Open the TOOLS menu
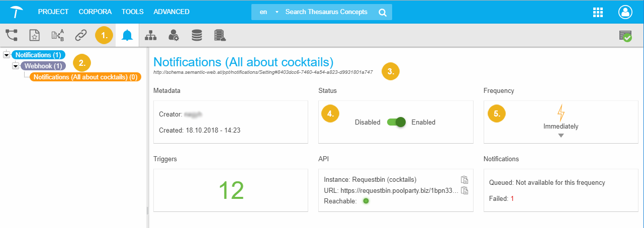Viewport: 644px width, 228px height. [x=133, y=12]
